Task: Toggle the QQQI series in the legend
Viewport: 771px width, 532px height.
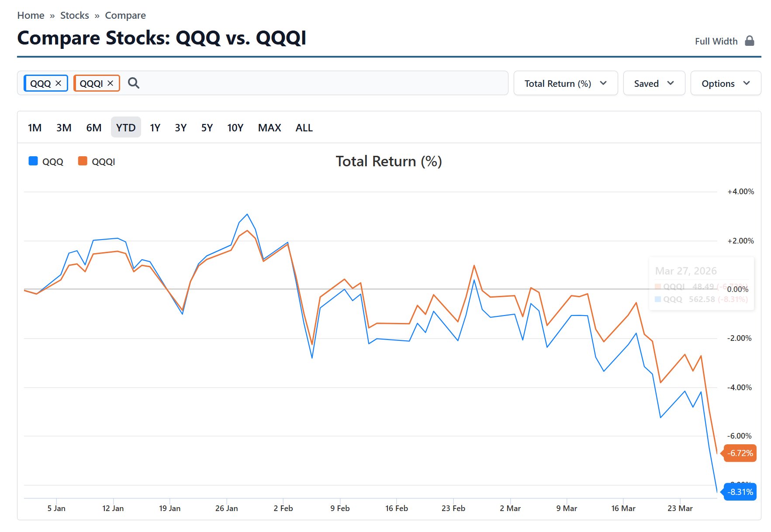Action: pyautogui.click(x=103, y=162)
